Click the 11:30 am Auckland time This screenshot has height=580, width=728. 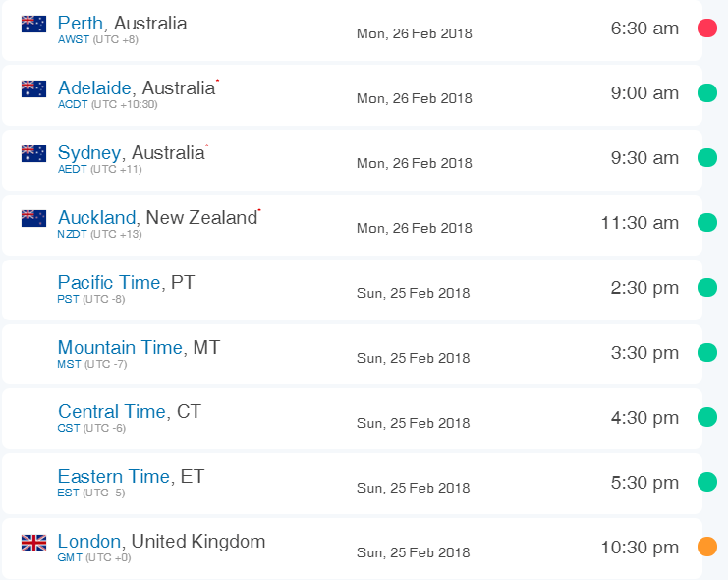coord(640,223)
